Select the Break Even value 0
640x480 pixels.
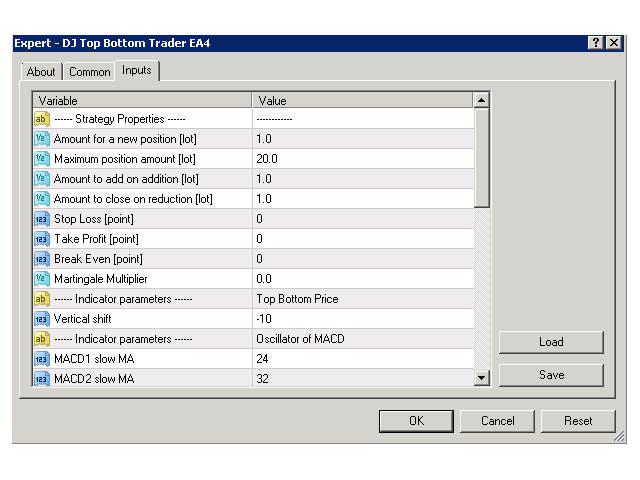pyautogui.click(x=259, y=259)
